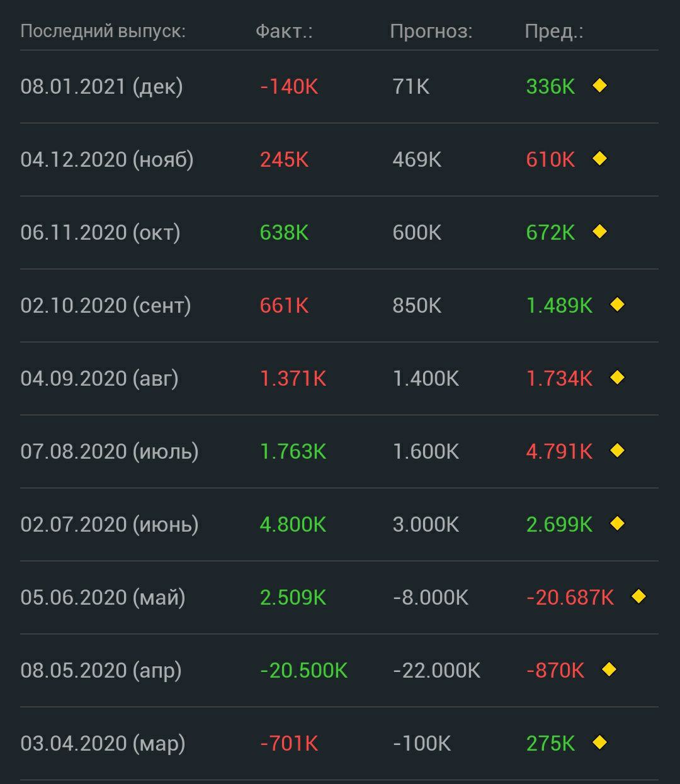Screen dimensions: 680x784
Task: Click the previous value 610K
Action: (x=551, y=160)
